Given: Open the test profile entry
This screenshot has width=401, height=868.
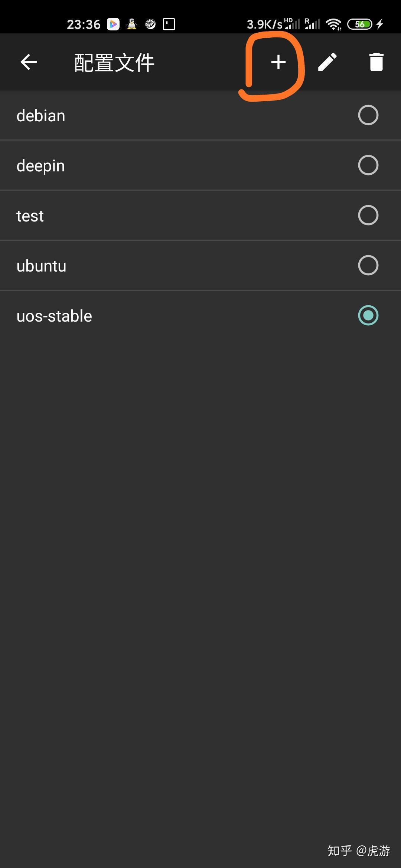Looking at the screenshot, I should point(30,215).
